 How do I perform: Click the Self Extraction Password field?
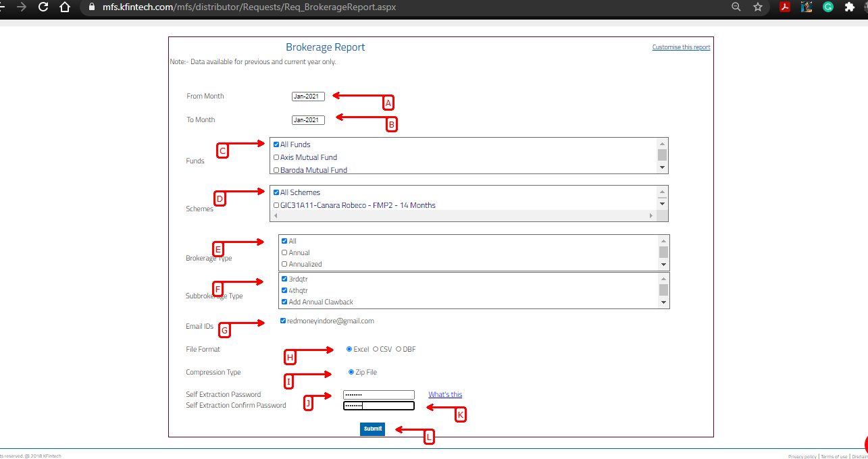(378, 395)
